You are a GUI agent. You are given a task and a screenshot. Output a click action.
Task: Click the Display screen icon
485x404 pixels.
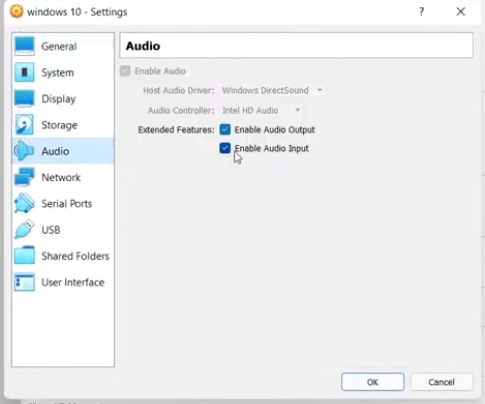(24, 98)
